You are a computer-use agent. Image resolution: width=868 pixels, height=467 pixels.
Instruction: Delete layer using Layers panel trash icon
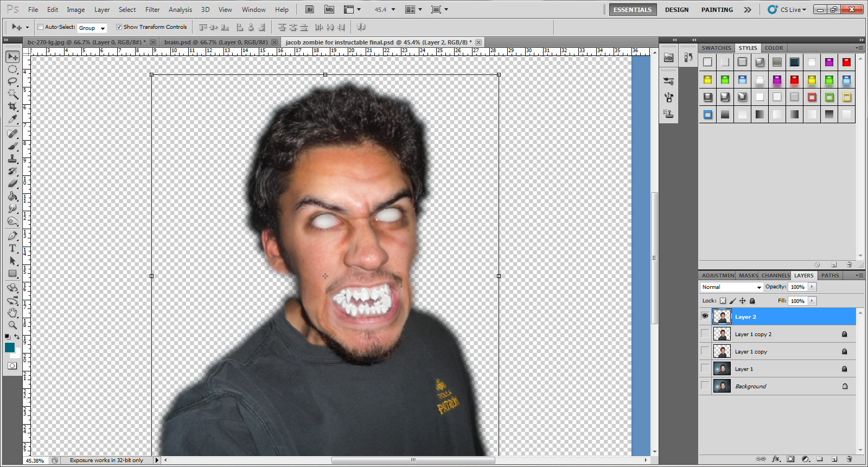coord(849,459)
